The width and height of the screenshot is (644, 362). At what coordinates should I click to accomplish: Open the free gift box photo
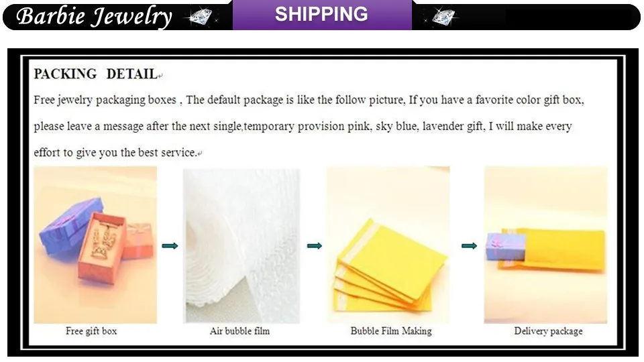pyautogui.click(x=95, y=245)
